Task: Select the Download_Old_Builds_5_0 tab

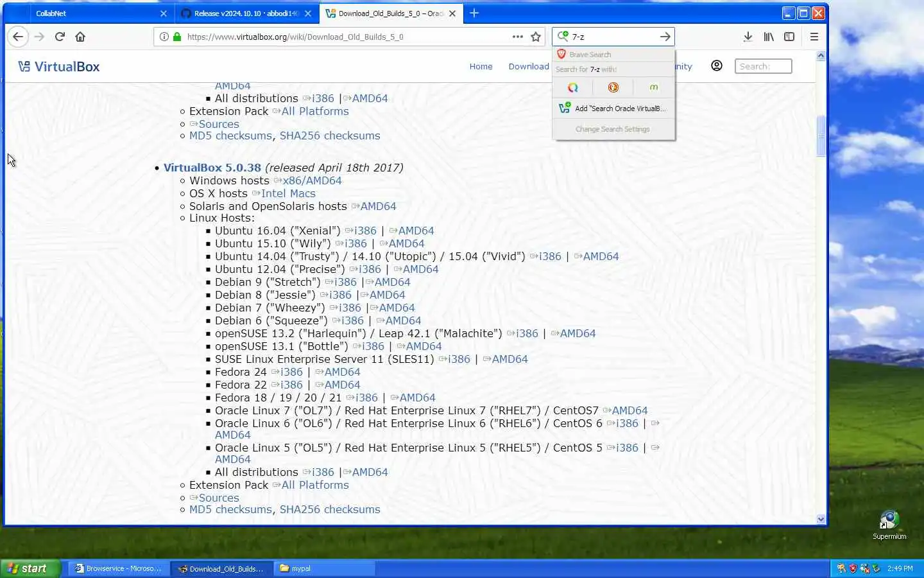Action: pos(391,13)
